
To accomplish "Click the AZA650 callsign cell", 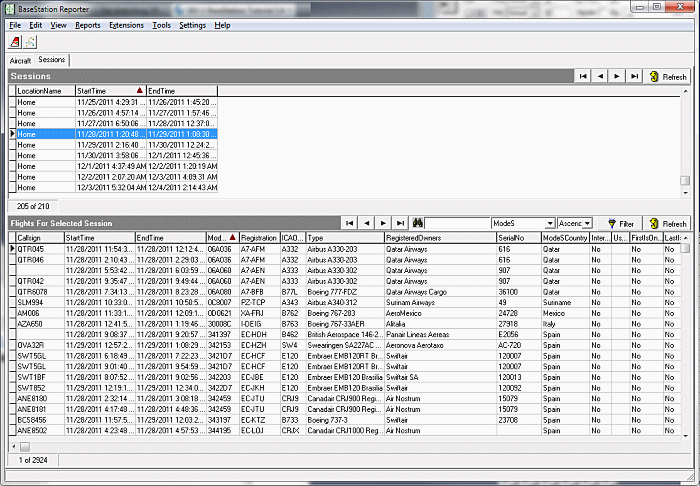I will 40,324.
